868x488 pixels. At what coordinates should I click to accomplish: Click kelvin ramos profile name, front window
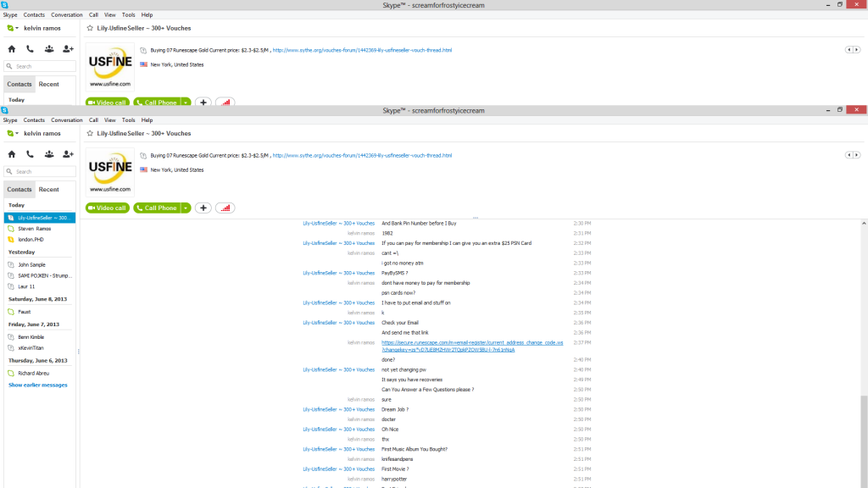(x=42, y=133)
